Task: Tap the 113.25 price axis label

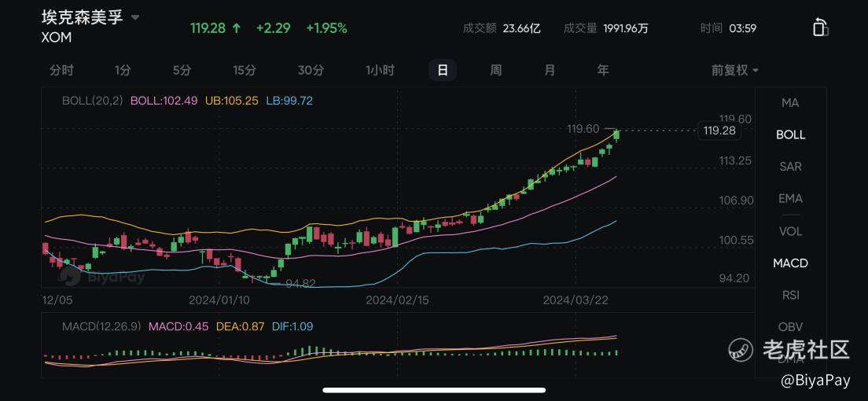Action: point(736,161)
